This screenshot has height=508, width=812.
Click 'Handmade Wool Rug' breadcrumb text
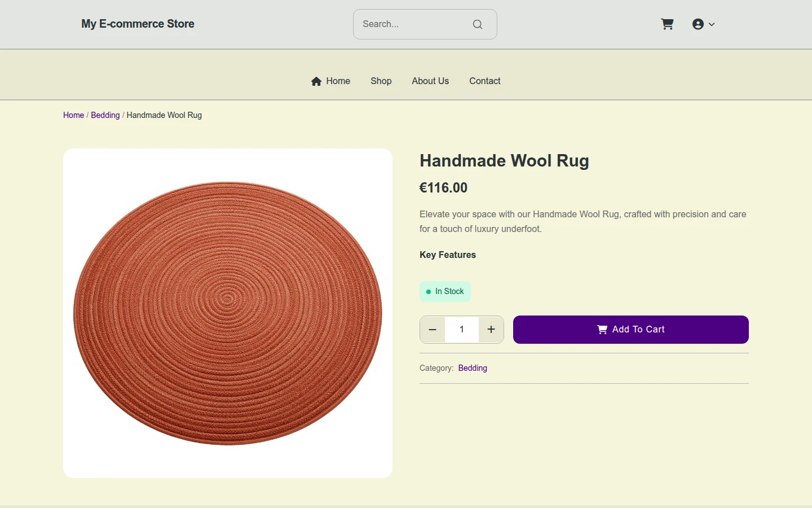[164, 115]
